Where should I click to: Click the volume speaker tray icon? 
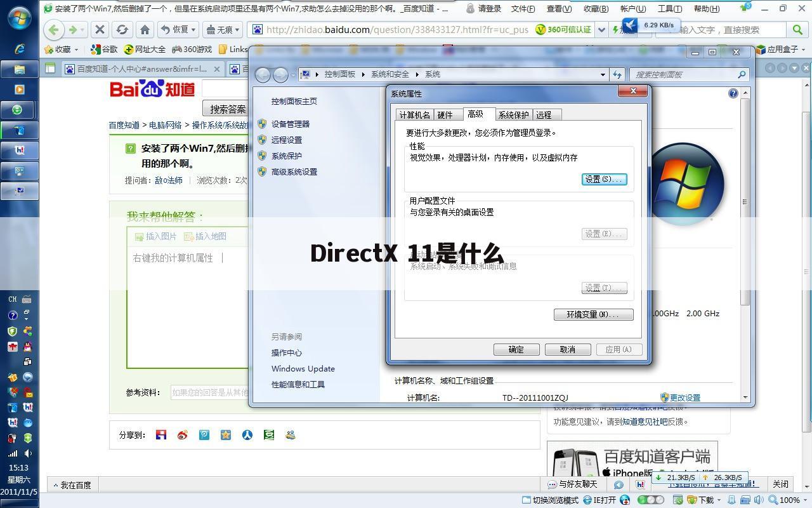(x=28, y=453)
